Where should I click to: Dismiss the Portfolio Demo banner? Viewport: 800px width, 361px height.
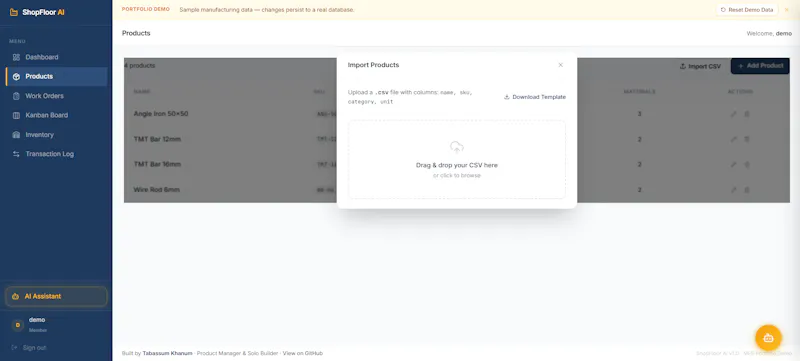coord(786,10)
